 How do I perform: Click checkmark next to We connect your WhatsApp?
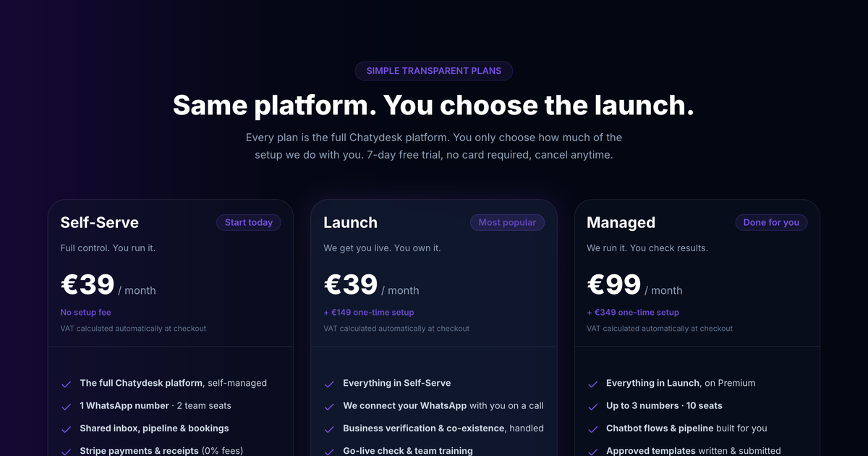click(330, 406)
